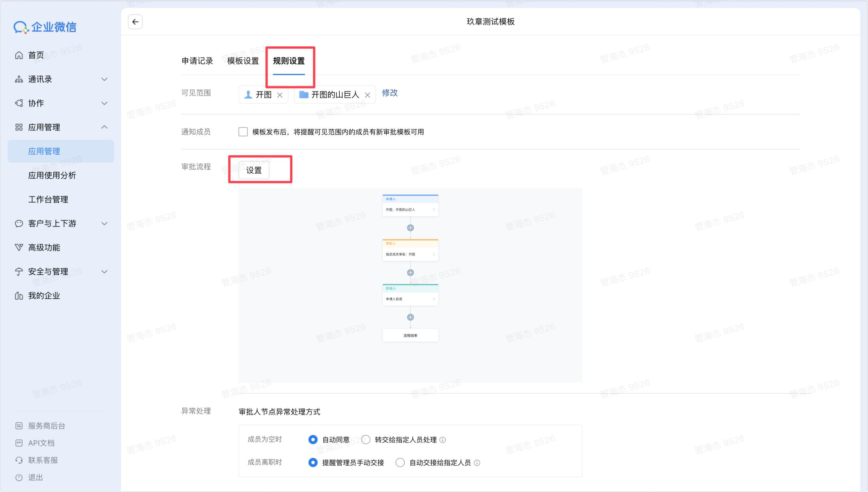
Task: Enable 通知成员 template publish reminder checkbox
Action: pos(243,132)
